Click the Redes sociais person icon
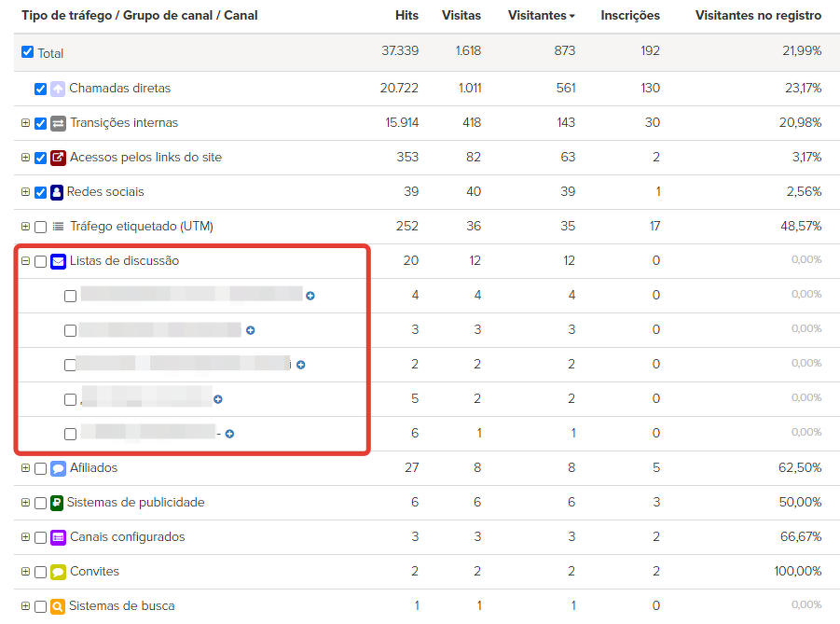This screenshot has width=840, height=624. click(57, 192)
